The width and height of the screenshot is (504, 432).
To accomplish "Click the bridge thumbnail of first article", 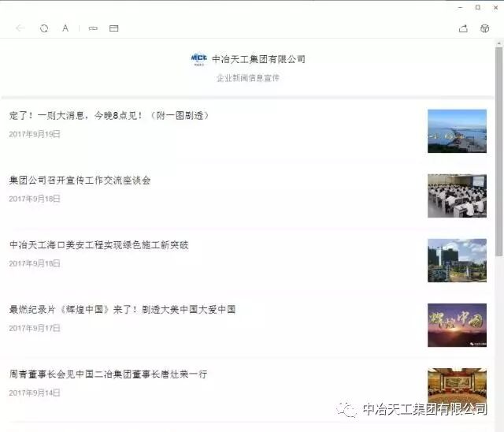I will tap(457, 131).
